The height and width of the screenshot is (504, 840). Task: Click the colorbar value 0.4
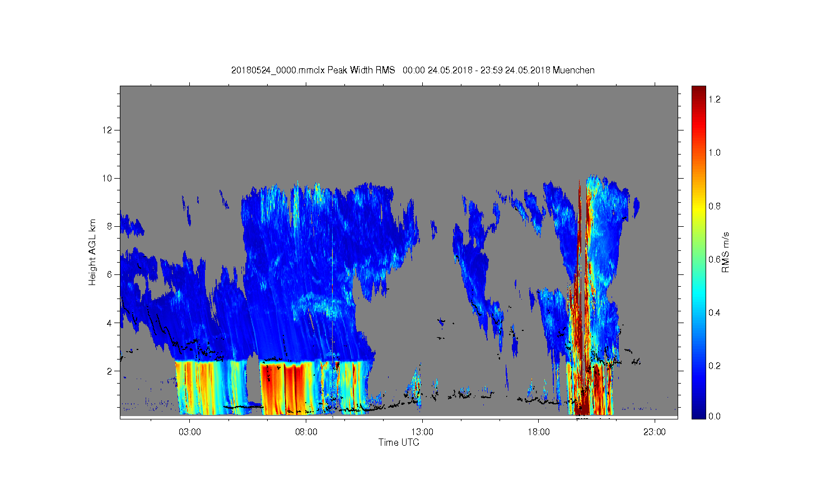[715, 312]
